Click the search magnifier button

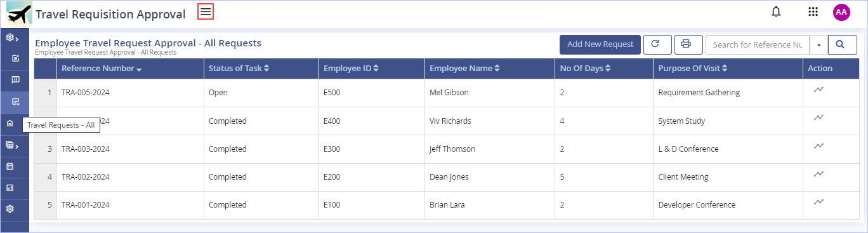coord(840,44)
